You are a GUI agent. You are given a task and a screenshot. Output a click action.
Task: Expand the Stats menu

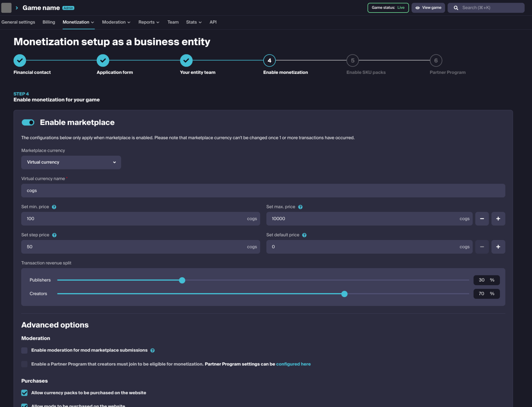[194, 22]
